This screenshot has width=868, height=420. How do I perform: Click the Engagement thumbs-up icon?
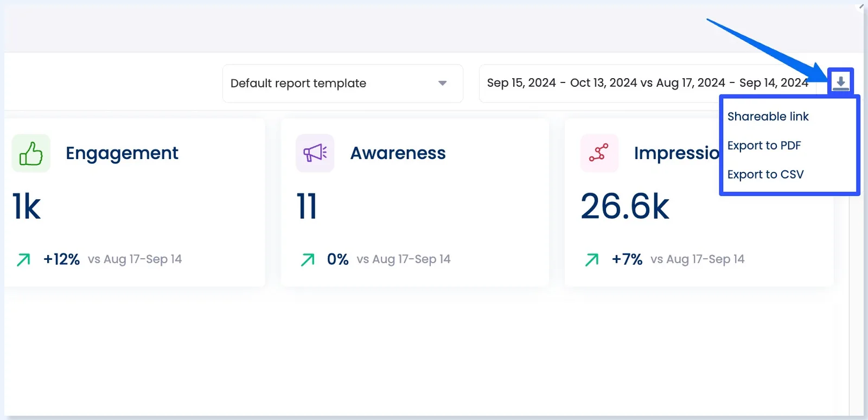pos(31,154)
